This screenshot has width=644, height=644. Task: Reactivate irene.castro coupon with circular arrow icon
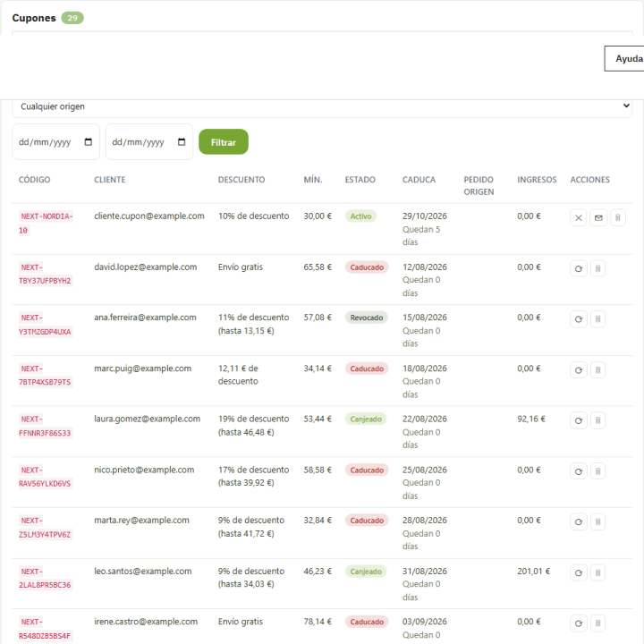pyautogui.click(x=579, y=623)
